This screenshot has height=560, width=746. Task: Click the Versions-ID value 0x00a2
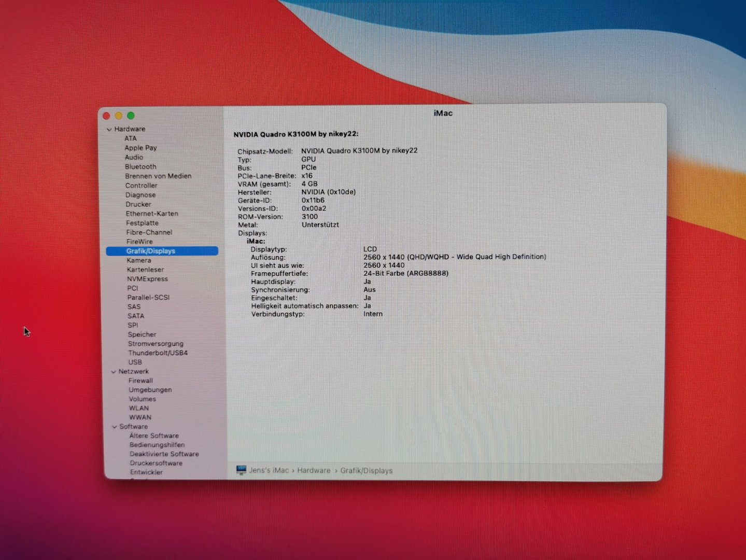314,209
